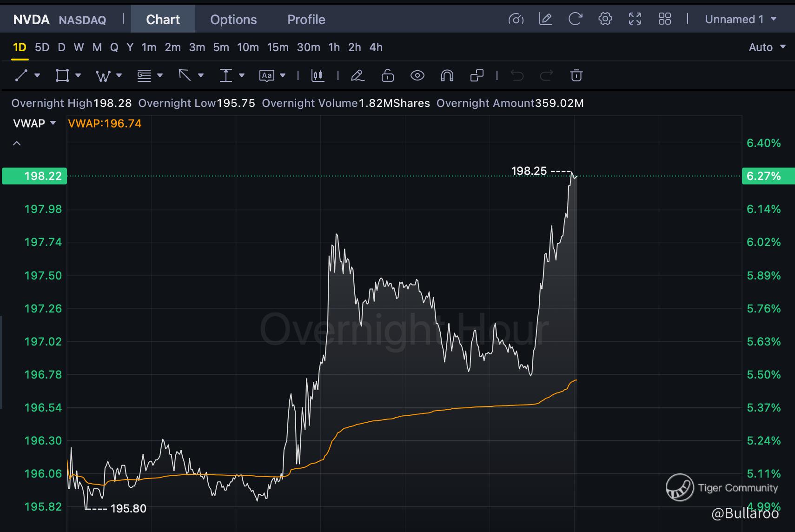
Task: Click the 198.22 current price label
Action: click(34, 176)
